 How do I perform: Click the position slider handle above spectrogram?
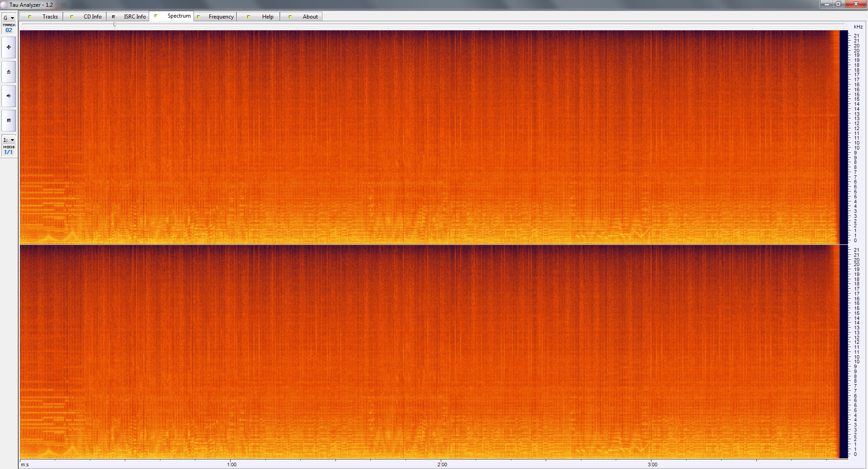click(115, 25)
